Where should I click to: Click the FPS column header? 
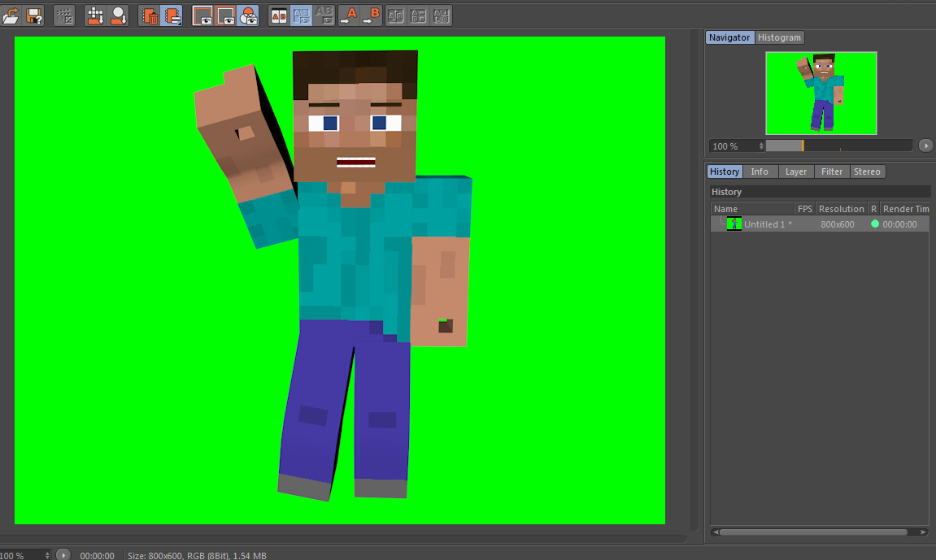[805, 209]
